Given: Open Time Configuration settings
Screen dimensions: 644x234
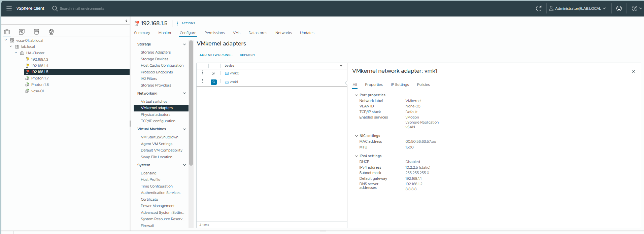Looking at the screenshot, I should [x=157, y=186].
